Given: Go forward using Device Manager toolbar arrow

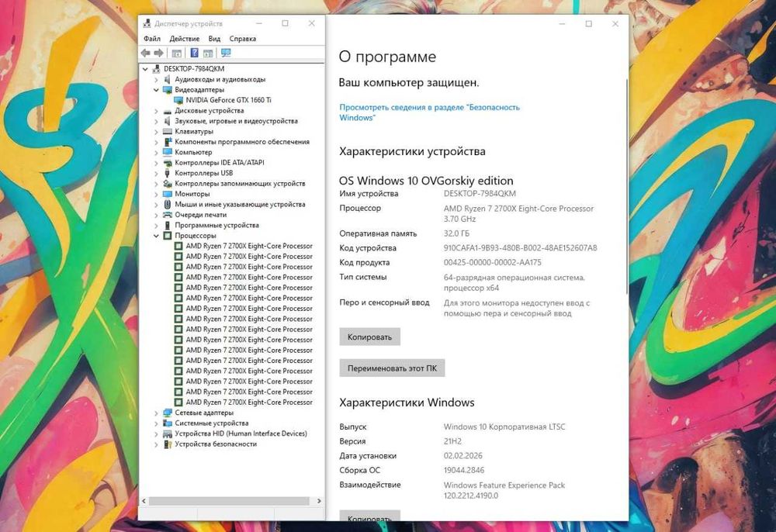Looking at the screenshot, I should point(159,53).
